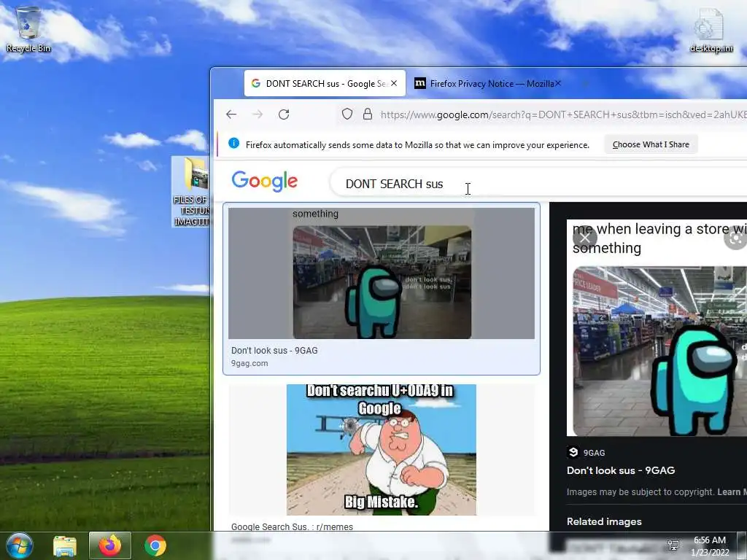747x560 pixels.
Task: Click the 9gag.com source link
Action: click(x=249, y=363)
